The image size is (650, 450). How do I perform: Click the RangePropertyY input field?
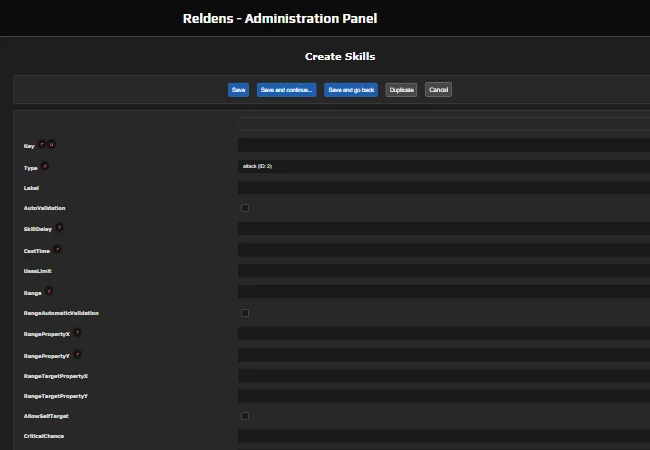[x=444, y=355]
